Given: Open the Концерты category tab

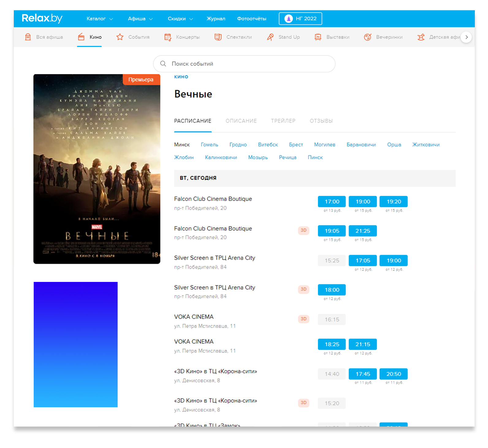Looking at the screenshot, I should [x=182, y=37].
